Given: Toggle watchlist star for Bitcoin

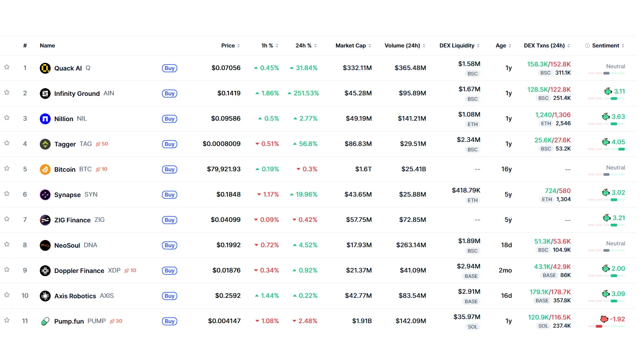Looking at the screenshot, I should point(7,168).
